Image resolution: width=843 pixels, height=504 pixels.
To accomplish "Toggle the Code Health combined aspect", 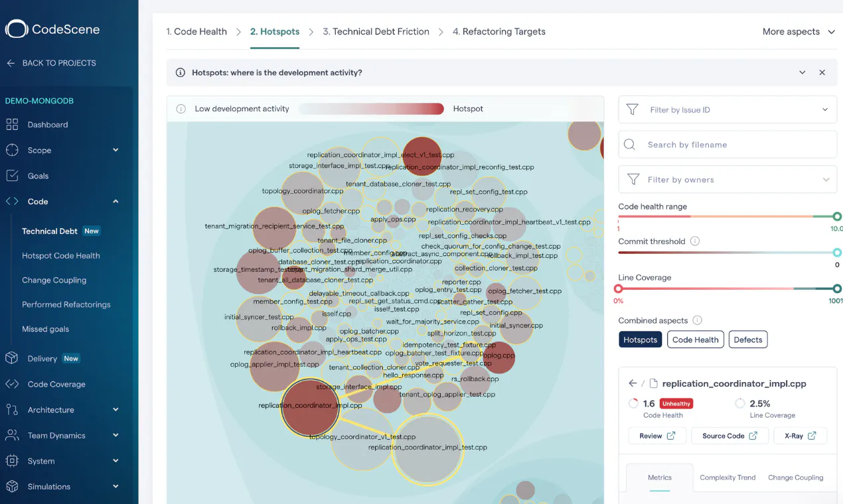I will pyautogui.click(x=696, y=340).
